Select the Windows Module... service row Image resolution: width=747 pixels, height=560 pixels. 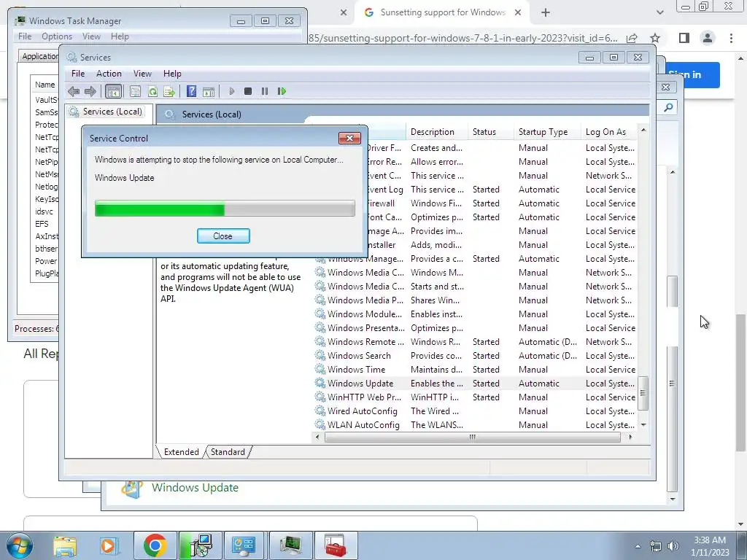pyautogui.click(x=476, y=314)
